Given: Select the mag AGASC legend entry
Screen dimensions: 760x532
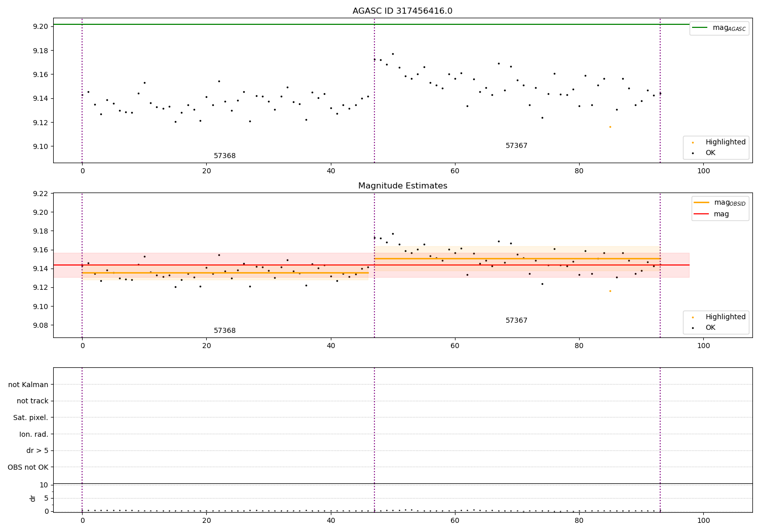Looking at the screenshot, I should tap(719, 28).
